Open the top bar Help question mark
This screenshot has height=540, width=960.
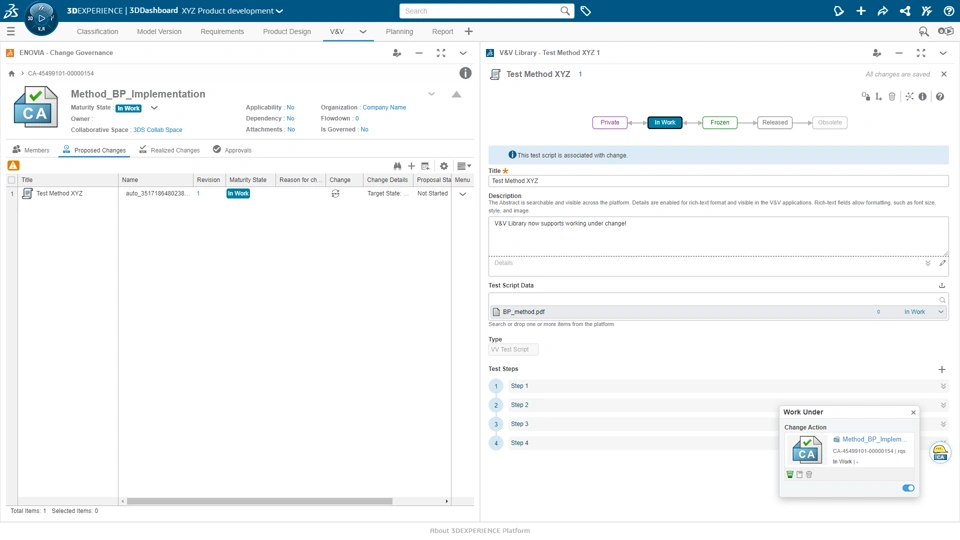(x=948, y=11)
